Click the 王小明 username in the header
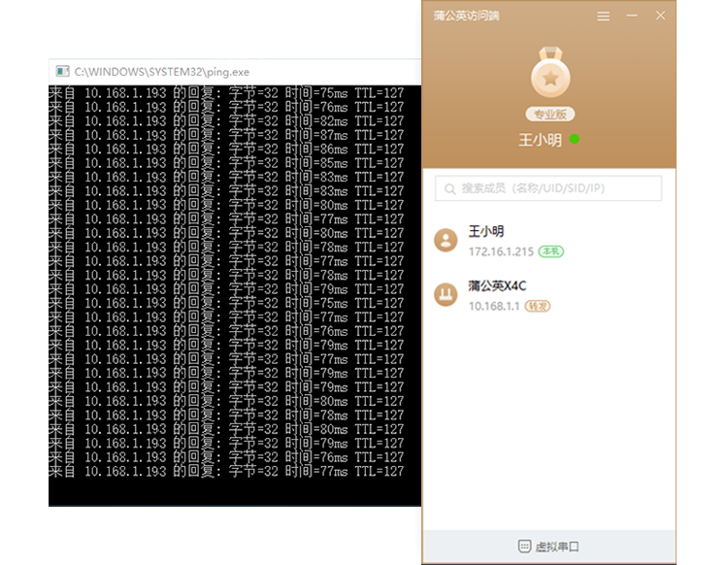The width and height of the screenshot is (728, 565). 540,139
